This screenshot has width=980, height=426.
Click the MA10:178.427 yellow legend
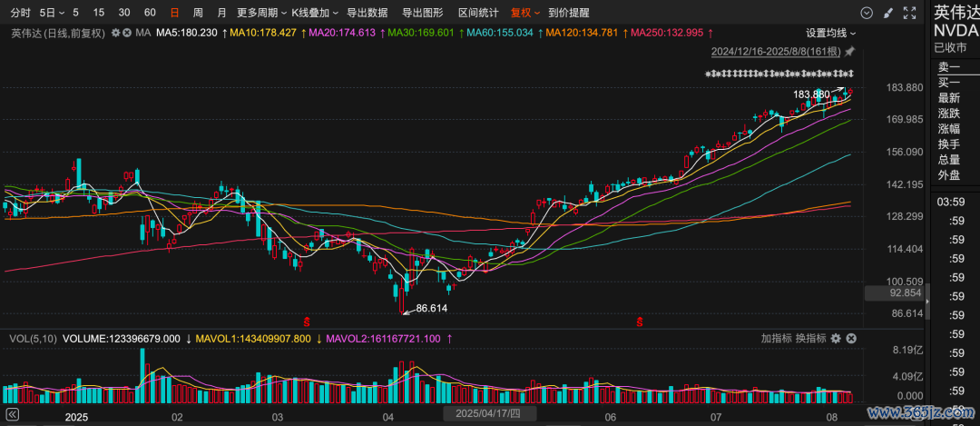tap(263, 34)
